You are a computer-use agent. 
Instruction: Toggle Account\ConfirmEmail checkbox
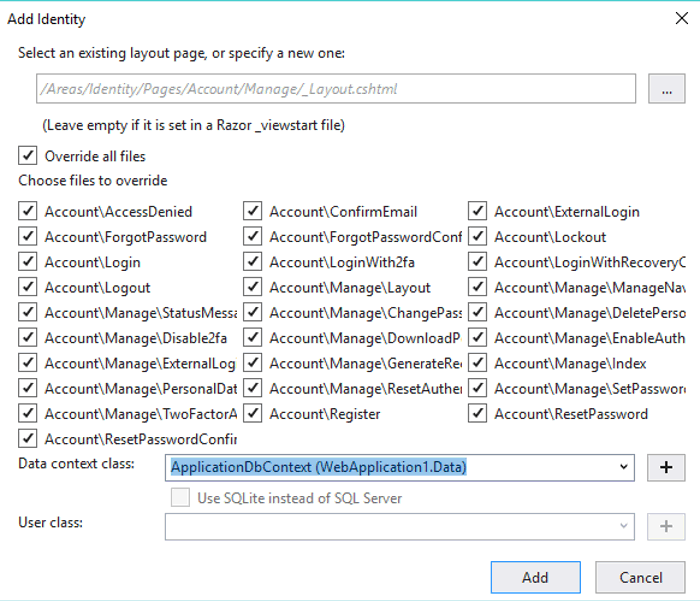252,212
